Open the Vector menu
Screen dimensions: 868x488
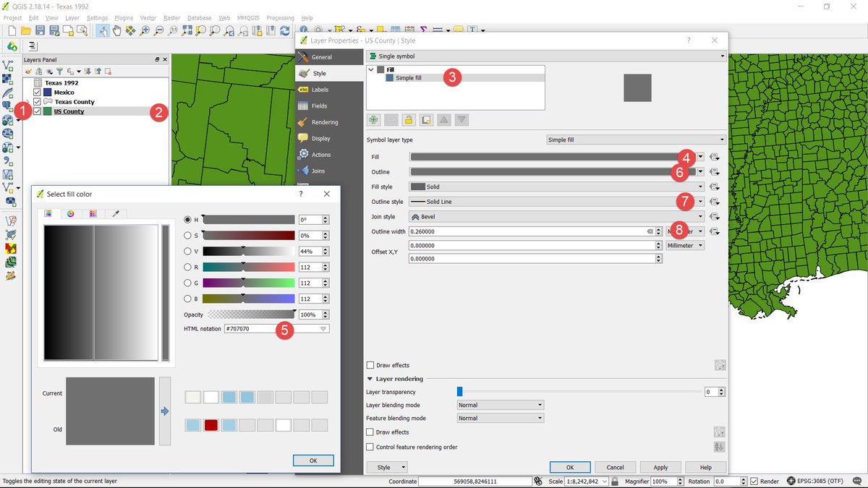[148, 17]
